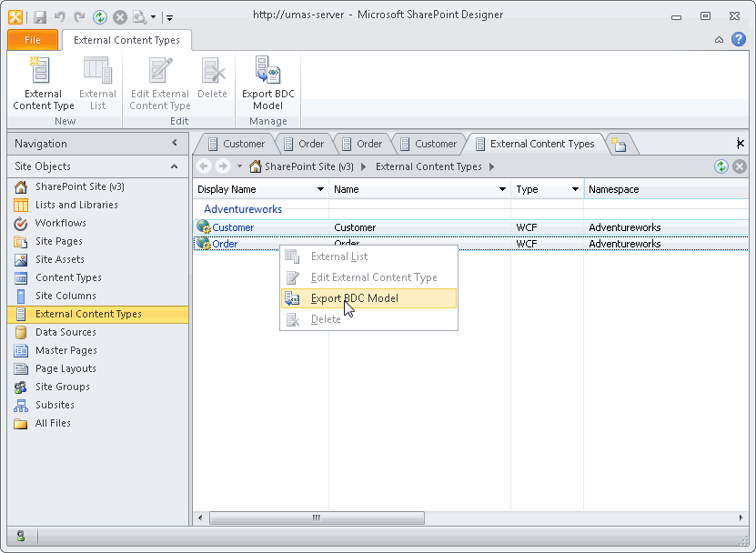Open the new tab icon after tabs
The image size is (756, 553).
click(618, 144)
